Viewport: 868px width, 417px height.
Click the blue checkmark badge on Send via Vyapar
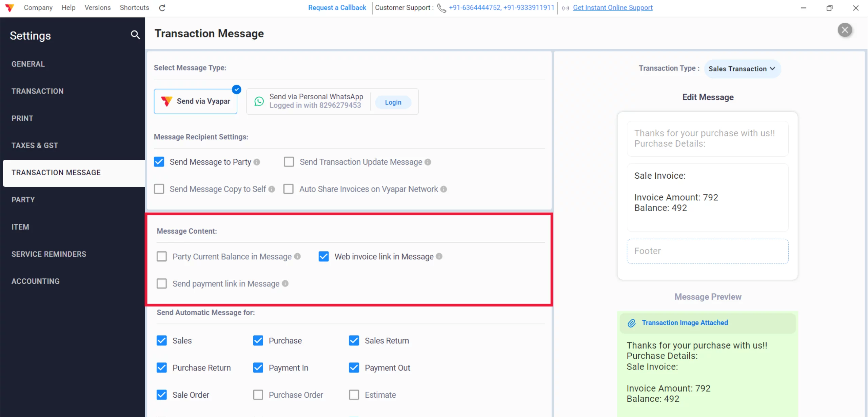(236, 89)
